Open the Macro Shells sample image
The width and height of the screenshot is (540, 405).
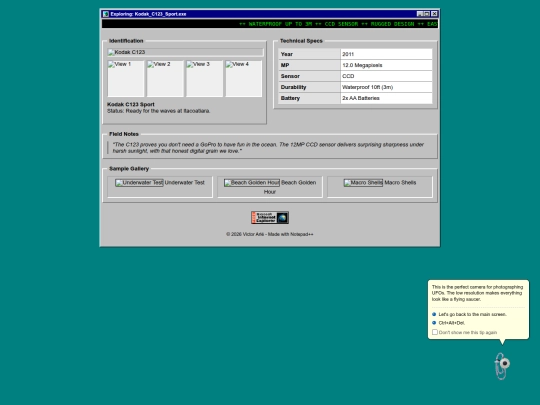363,183
